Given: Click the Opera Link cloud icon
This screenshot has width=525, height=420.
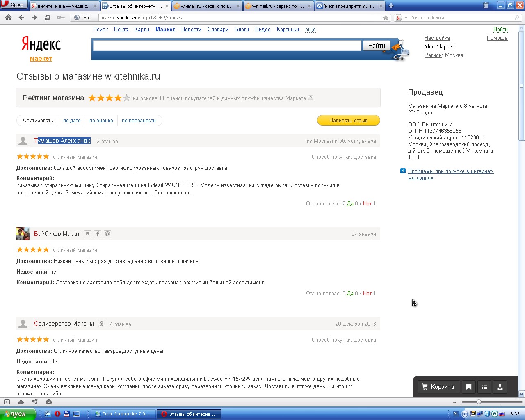Looking at the screenshot, I should (21, 402).
